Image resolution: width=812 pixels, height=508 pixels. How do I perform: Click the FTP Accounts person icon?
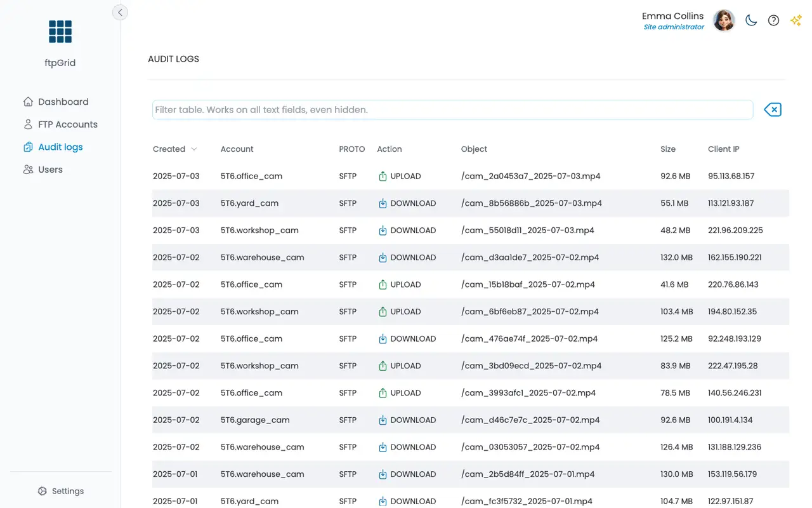pos(28,124)
